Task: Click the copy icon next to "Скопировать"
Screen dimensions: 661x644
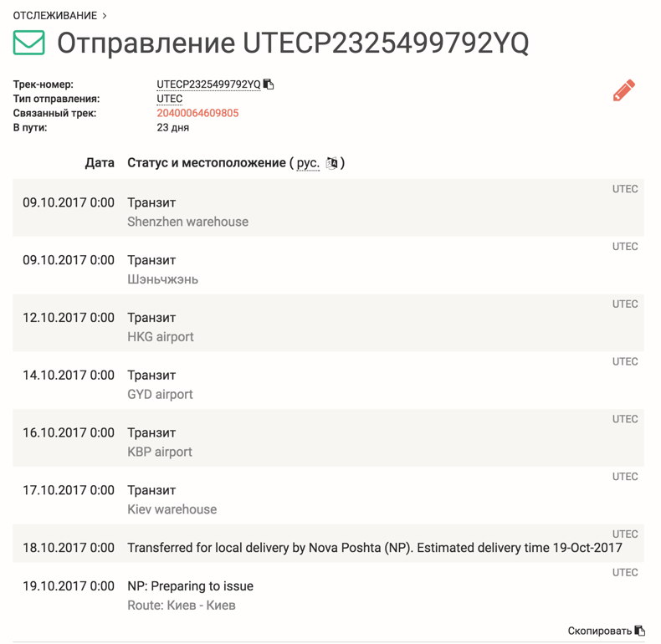Action: (640, 630)
